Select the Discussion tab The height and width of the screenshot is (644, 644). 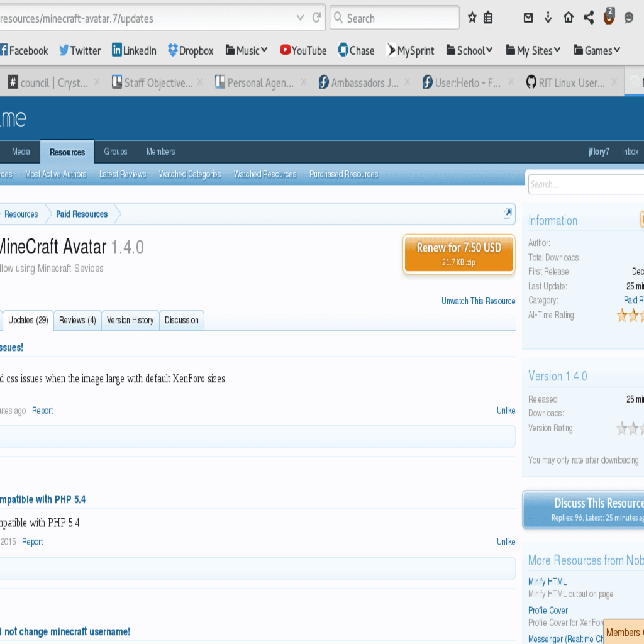pyautogui.click(x=182, y=320)
